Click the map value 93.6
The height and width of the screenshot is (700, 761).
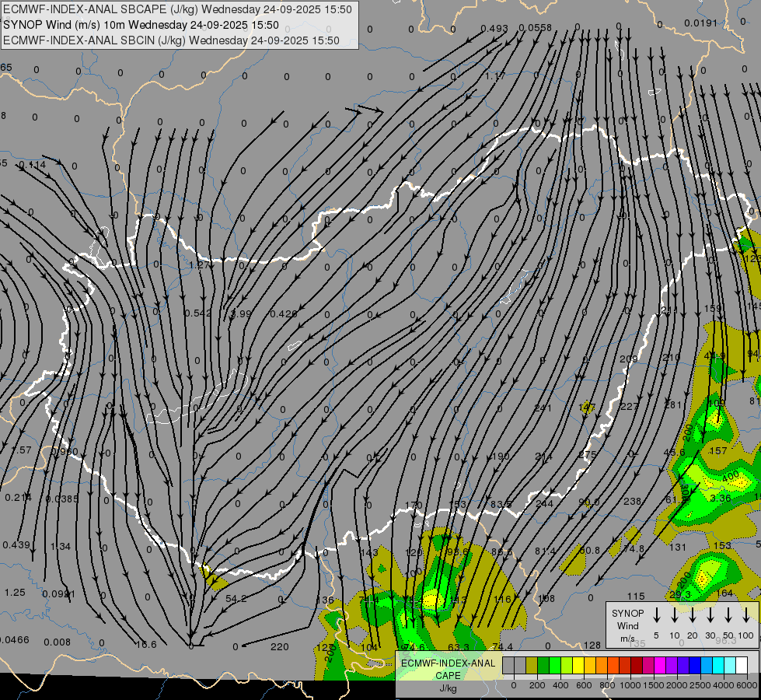[x=458, y=551]
